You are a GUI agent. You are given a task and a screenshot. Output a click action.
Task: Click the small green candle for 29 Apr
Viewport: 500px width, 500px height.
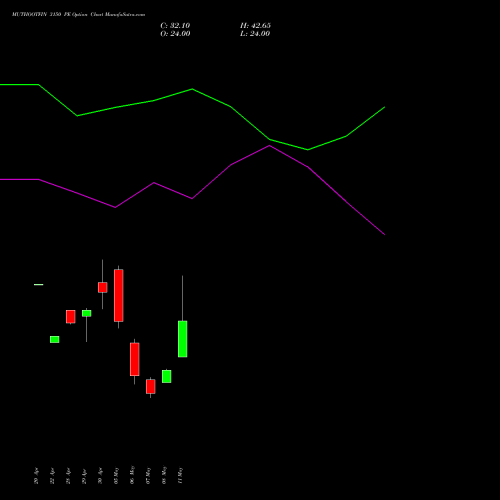tap(87, 313)
